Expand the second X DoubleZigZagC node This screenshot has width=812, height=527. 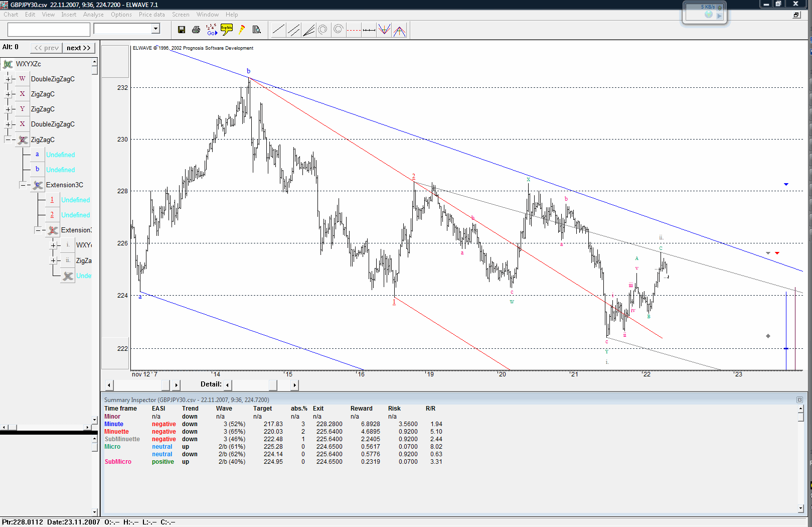click(x=8, y=124)
